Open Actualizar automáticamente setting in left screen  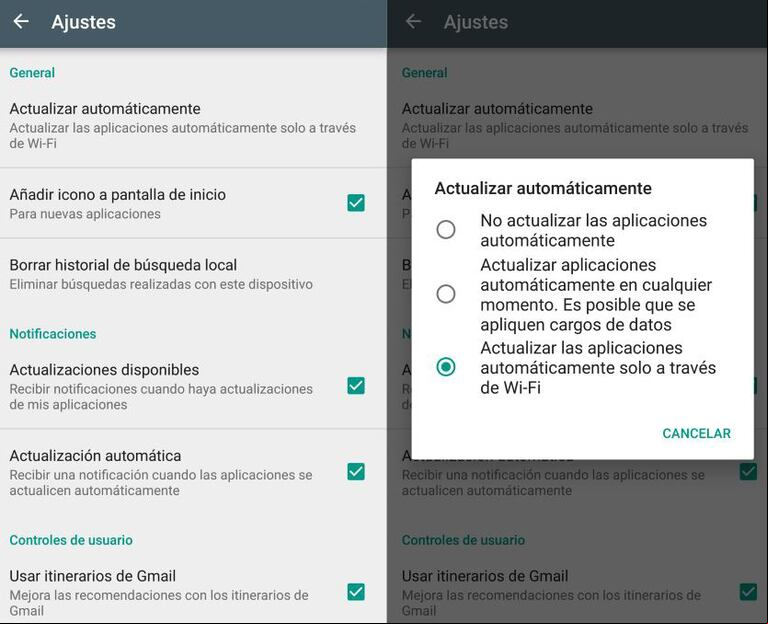(x=193, y=125)
